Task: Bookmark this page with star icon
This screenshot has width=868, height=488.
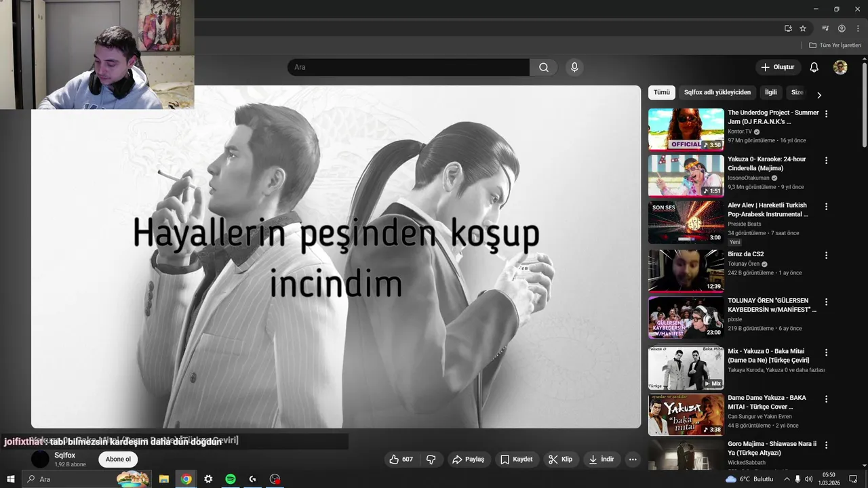Action: point(803,28)
